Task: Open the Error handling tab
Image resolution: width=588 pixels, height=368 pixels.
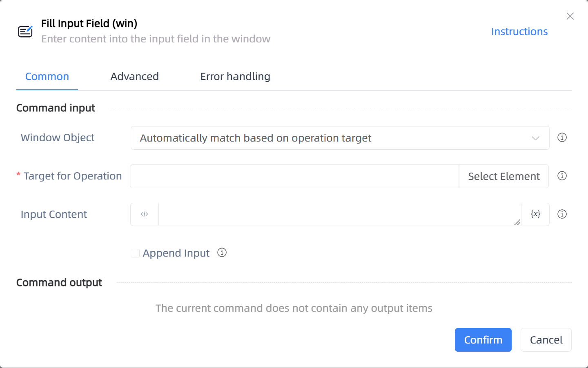Action: [x=235, y=76]
